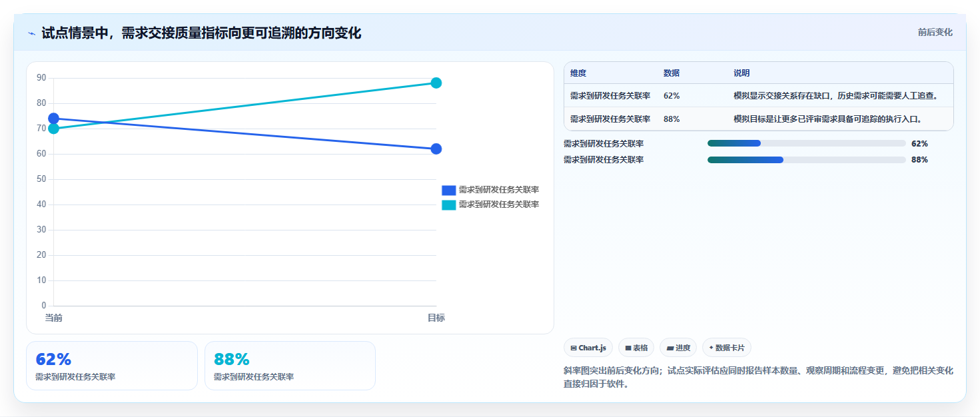980x417 pixels.
Task: Click the 当前 x-axis label
Action: tap(53, 318)
